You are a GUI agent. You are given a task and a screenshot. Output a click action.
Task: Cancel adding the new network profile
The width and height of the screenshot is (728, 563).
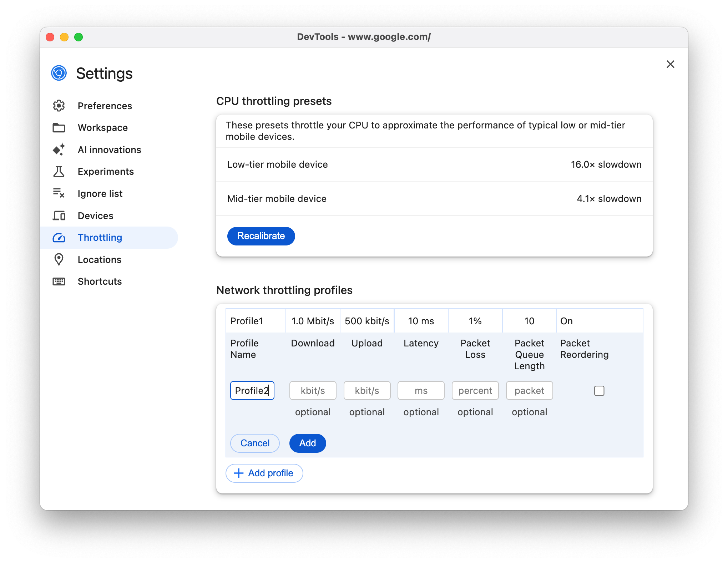click(255, 442)
